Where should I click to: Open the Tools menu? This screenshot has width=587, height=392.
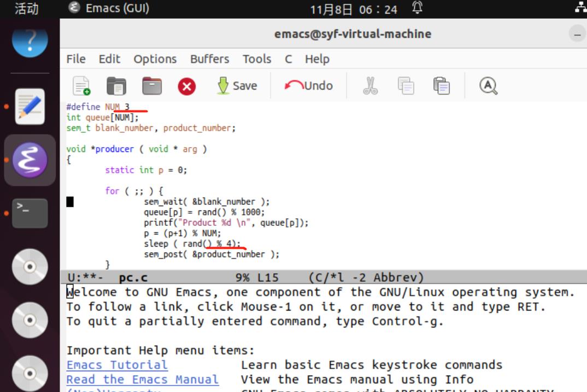click(257, 59)
